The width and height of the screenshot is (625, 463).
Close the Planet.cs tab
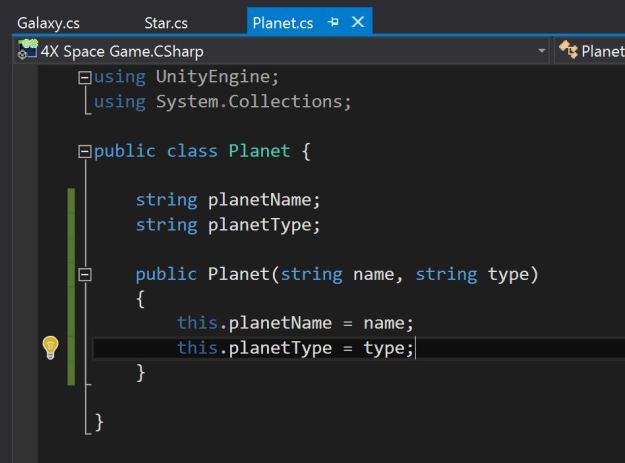pos(357,23)
